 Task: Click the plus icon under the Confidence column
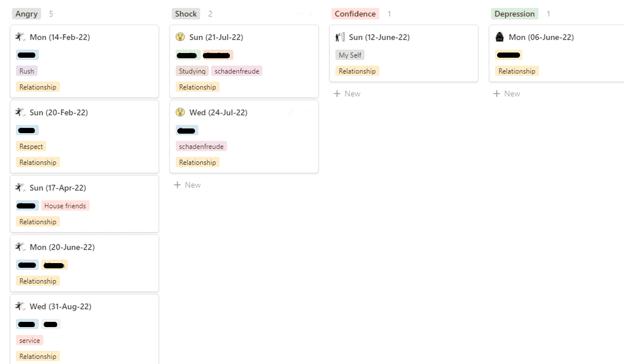(x=337, y=94)
